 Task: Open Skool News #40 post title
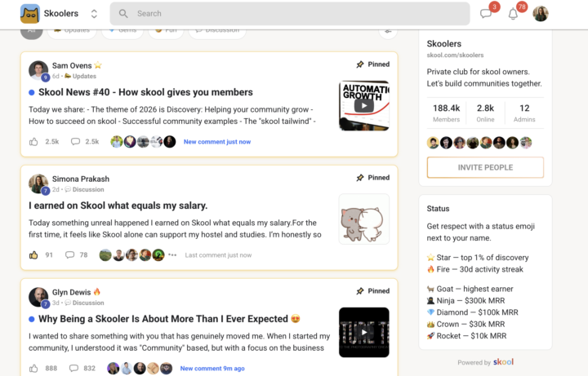coord(145,92)
